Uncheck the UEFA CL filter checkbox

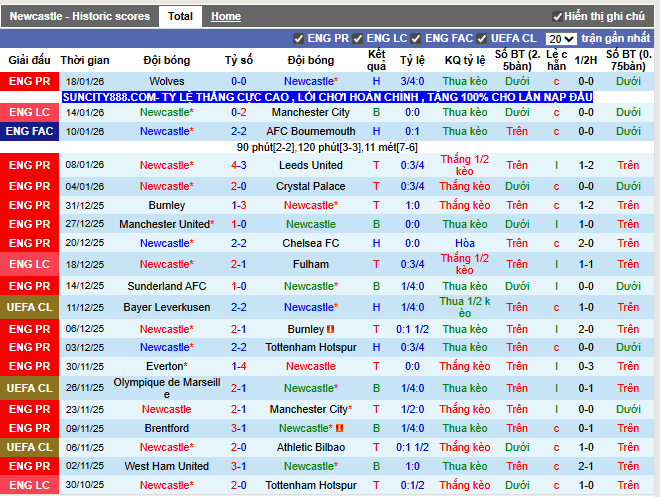point(482,39)
